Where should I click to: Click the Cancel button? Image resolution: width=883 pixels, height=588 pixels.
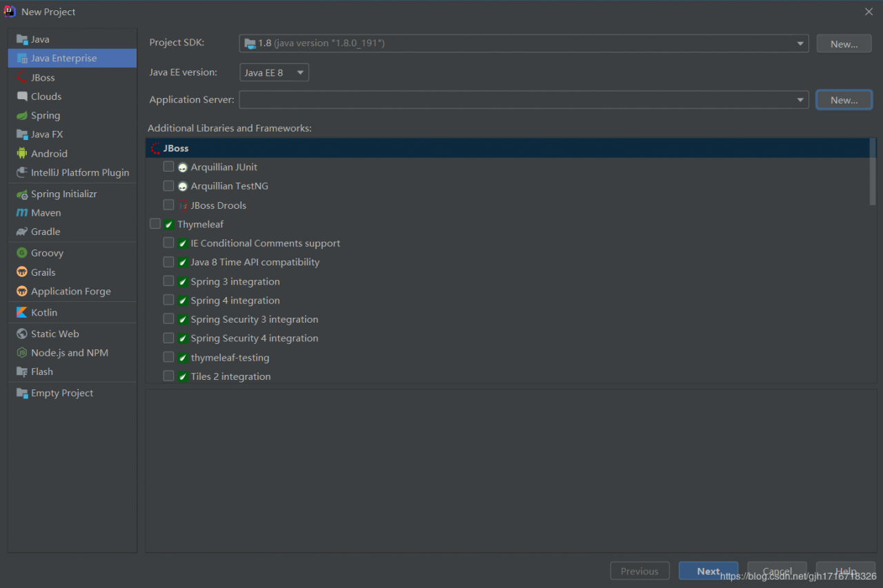pyautogui.click(x=777, y=571)
